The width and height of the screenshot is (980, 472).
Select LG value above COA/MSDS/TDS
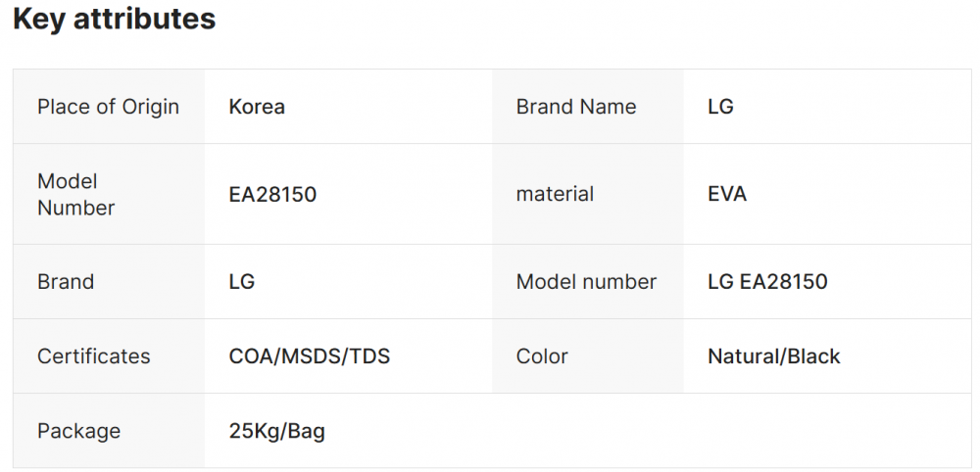pos(242,282)
